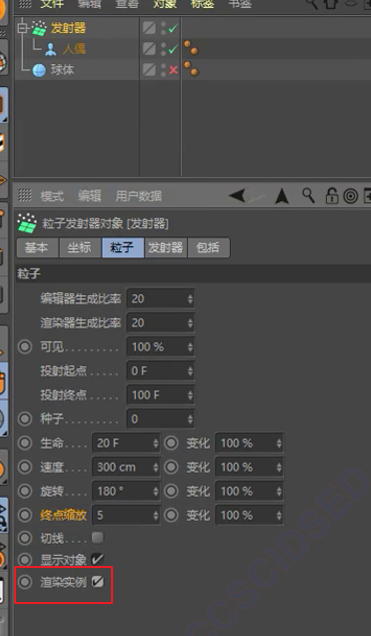Click the 投射终点 stepper arrows
This screenshot has height=636, width=371.
coord(190,395)
